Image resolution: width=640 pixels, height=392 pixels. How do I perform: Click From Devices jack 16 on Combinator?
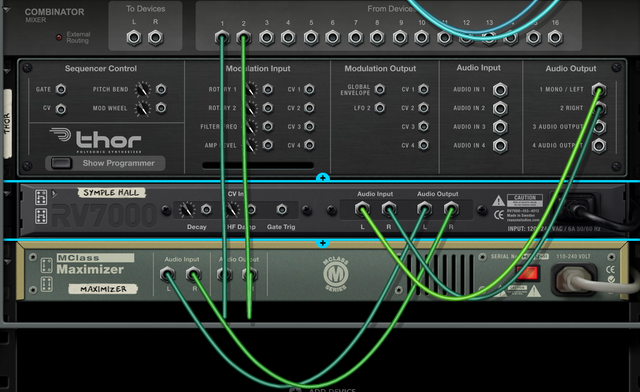[x=555, y=38]
